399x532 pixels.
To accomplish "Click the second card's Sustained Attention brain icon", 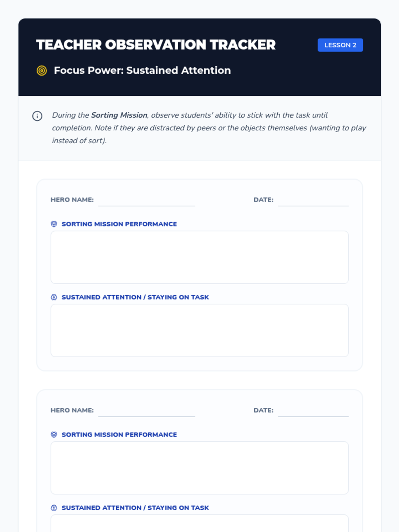I will tap(54, 508).
